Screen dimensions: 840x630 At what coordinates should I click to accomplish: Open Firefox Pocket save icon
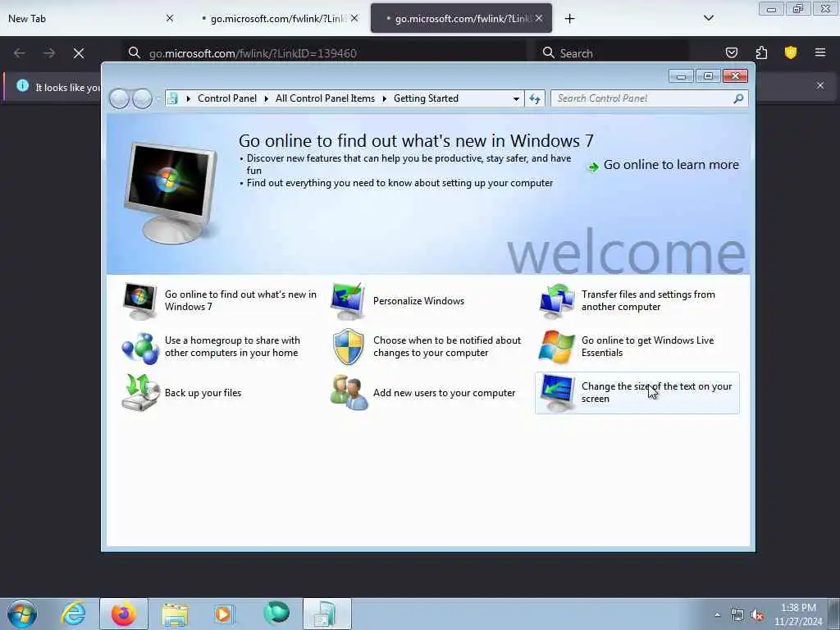731,52
